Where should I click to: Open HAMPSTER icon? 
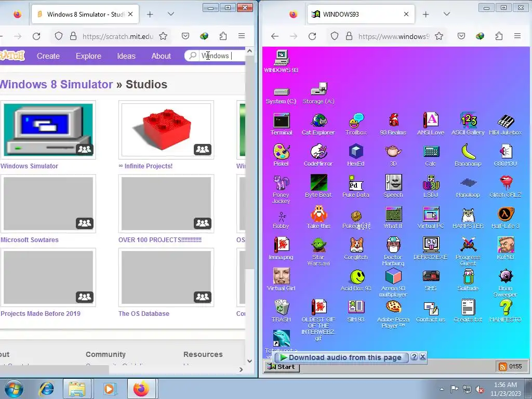(x=468, y=218)
